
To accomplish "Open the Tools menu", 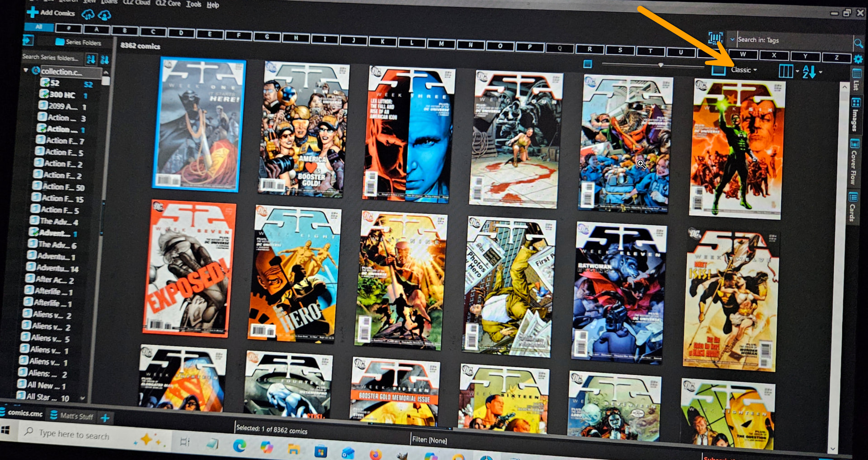I will pyautogui.click(x=193, y=4).
